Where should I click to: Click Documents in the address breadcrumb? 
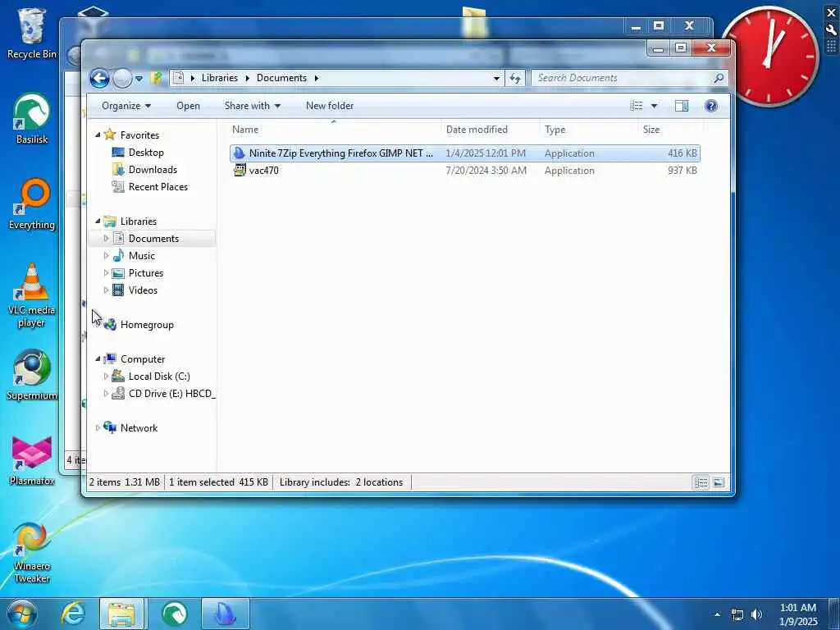pos(282,78)
